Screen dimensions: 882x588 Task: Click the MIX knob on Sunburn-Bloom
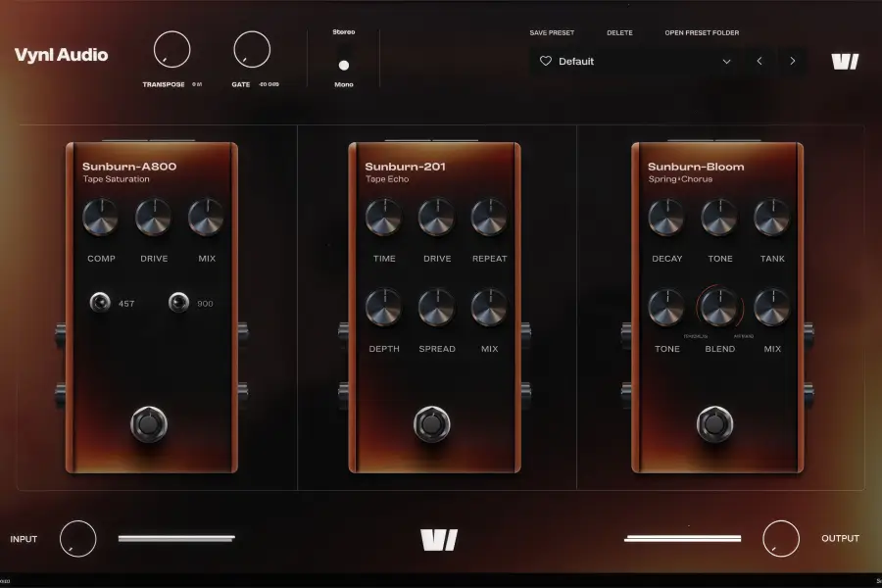click(772, 308)
